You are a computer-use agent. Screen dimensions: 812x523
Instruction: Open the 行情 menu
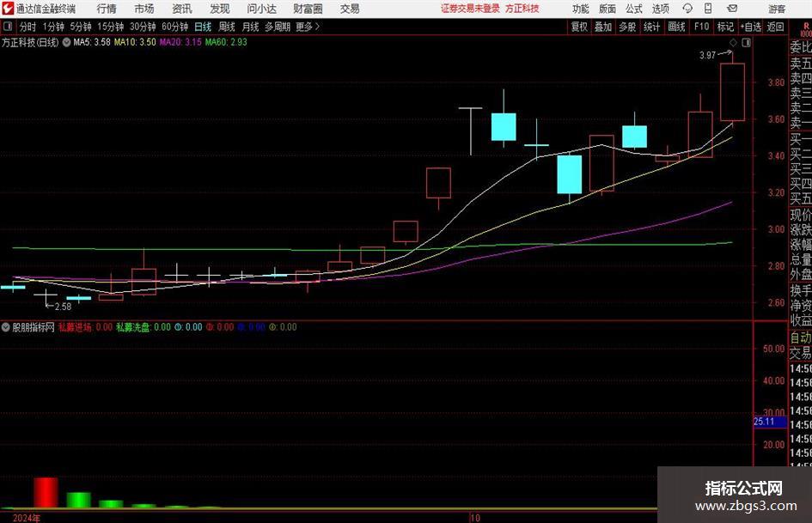(x=107, y=9)
